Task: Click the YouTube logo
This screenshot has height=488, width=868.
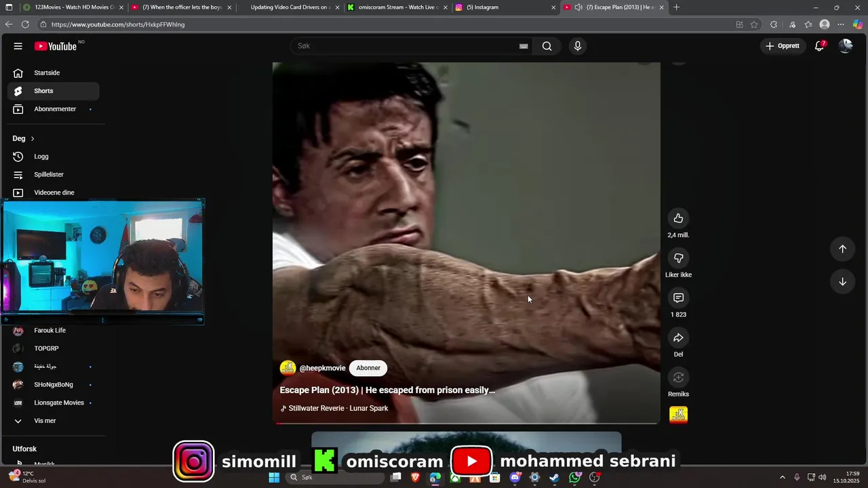Action: (56, 46)
